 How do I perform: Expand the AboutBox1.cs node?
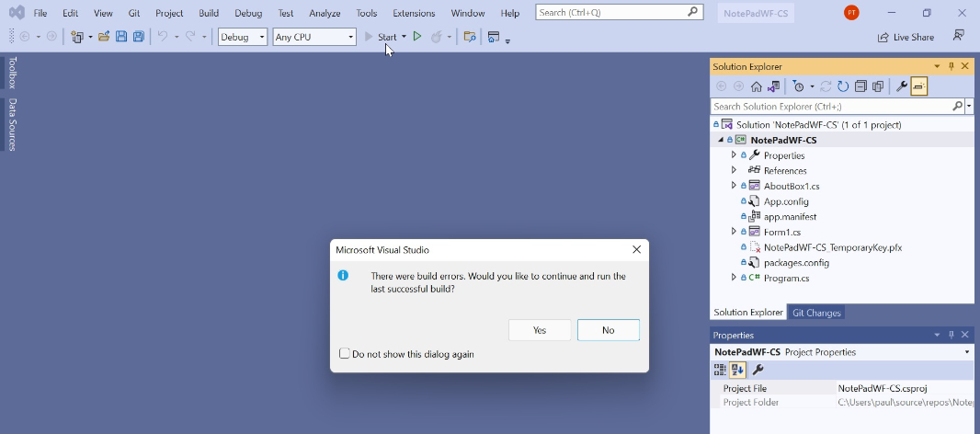coord(734,185)
